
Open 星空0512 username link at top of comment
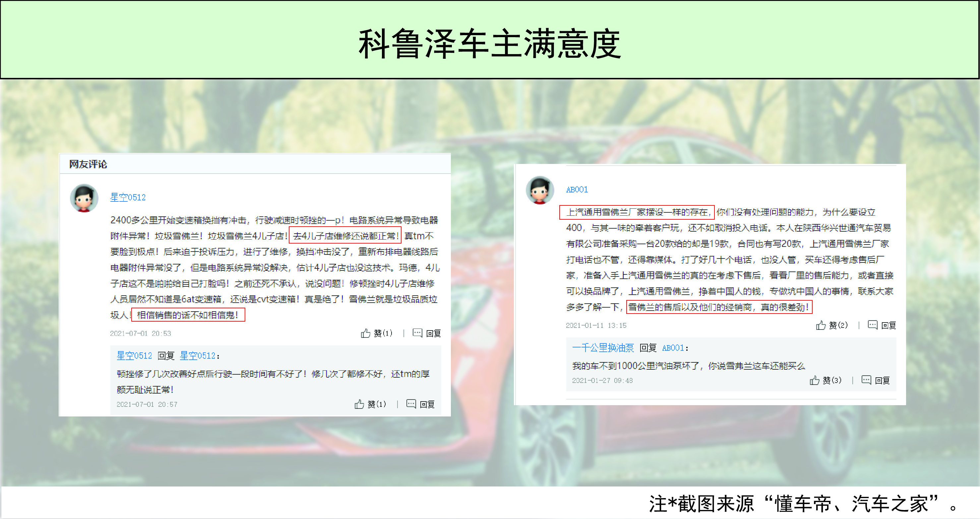pos(128,197)
